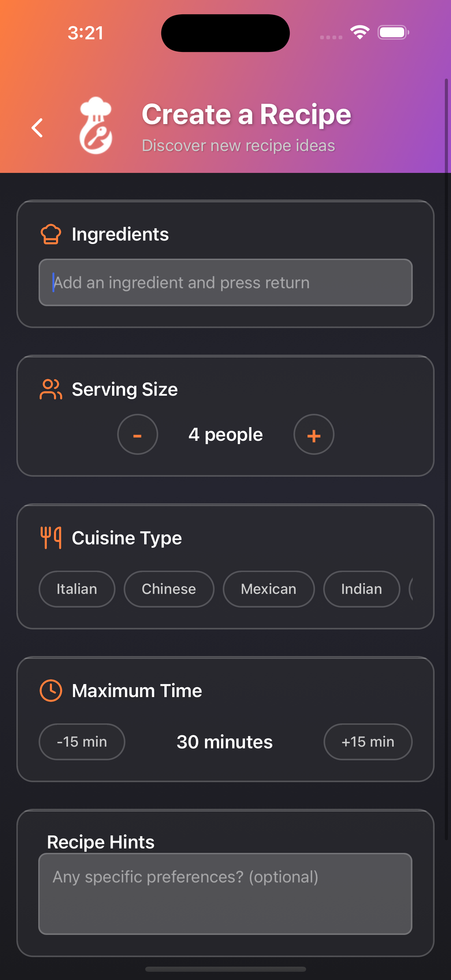Click the Serving Size people icon

[x=51, y=389]
